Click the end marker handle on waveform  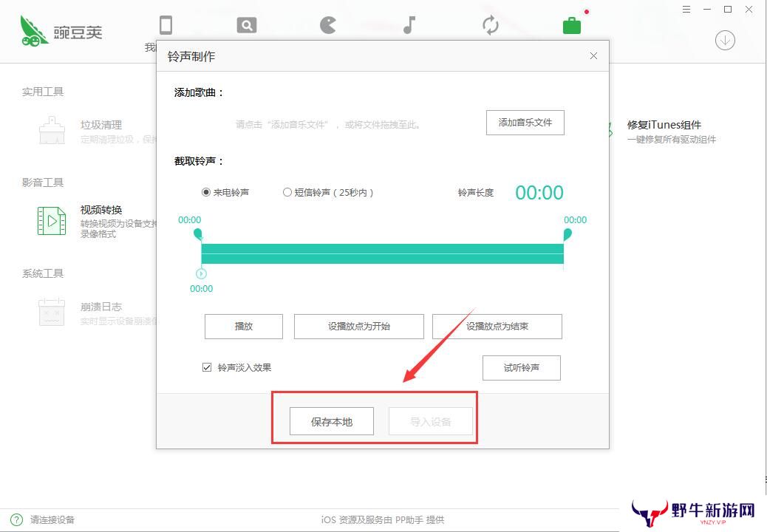(567, 234)
